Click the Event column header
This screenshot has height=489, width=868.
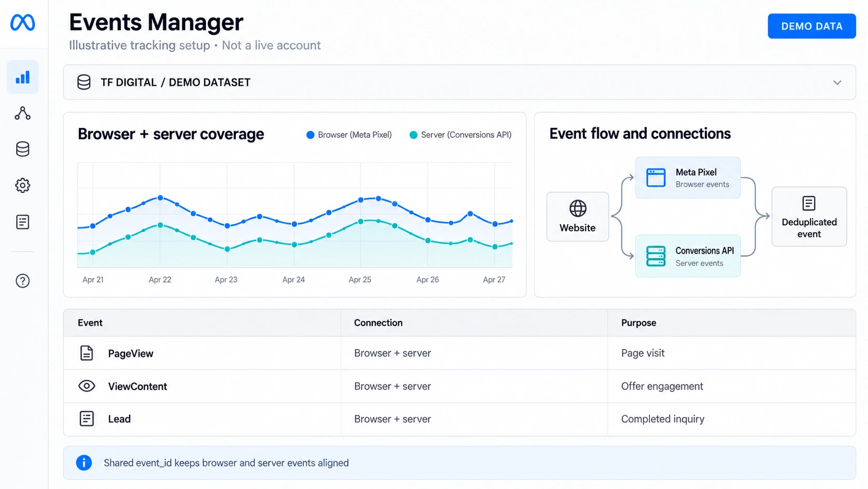(90, 323)
